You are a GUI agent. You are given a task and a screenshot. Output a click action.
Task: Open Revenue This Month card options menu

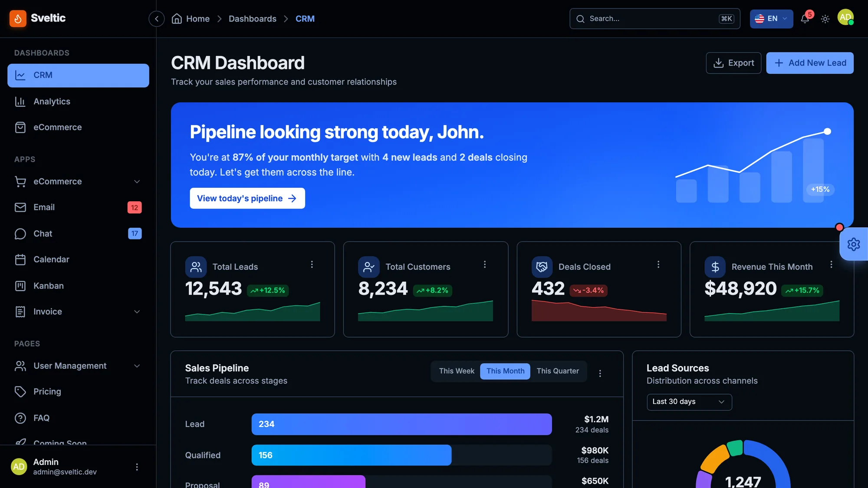click(x=831, y=264)
